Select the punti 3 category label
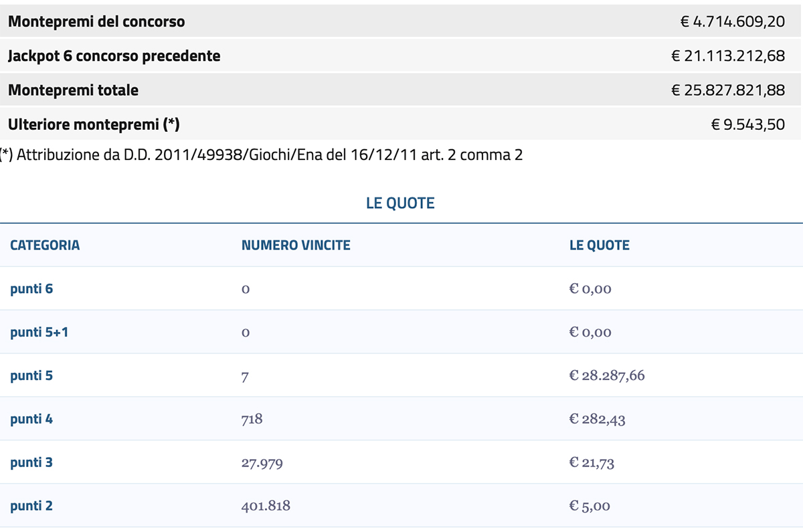The width and height of the screenshot is (803, 532). 31,462
